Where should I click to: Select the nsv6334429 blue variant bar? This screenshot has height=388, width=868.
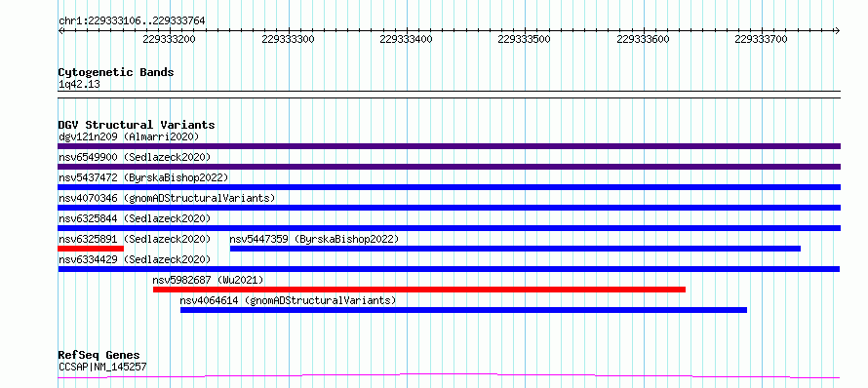(449, 269)
